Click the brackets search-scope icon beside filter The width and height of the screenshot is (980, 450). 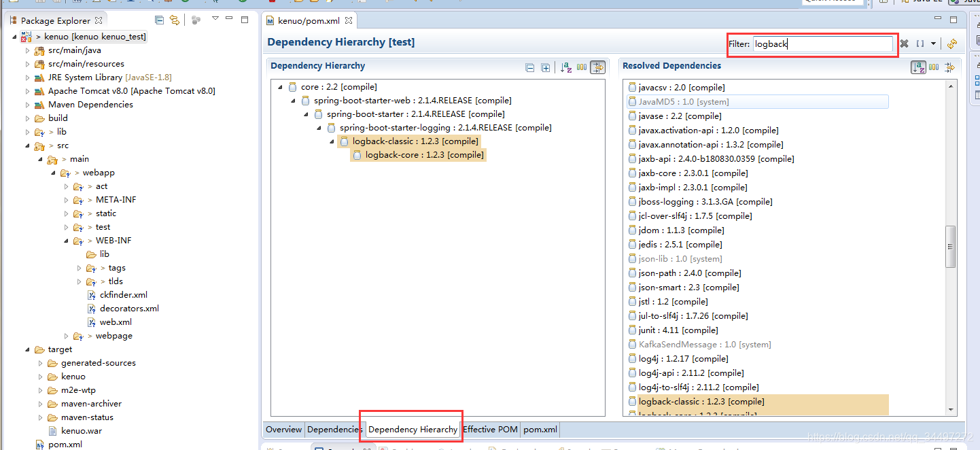(x=920, y=44)
